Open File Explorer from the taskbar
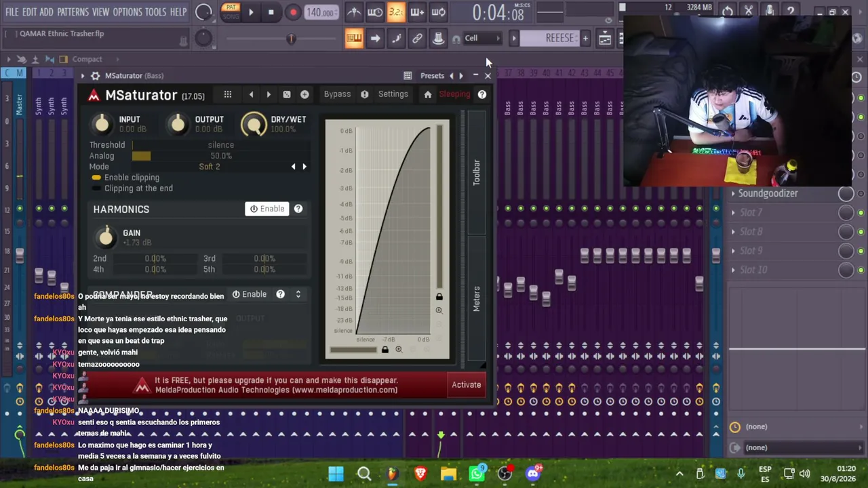The width and height of the screenshot is (868, 488). coord(448,473)
